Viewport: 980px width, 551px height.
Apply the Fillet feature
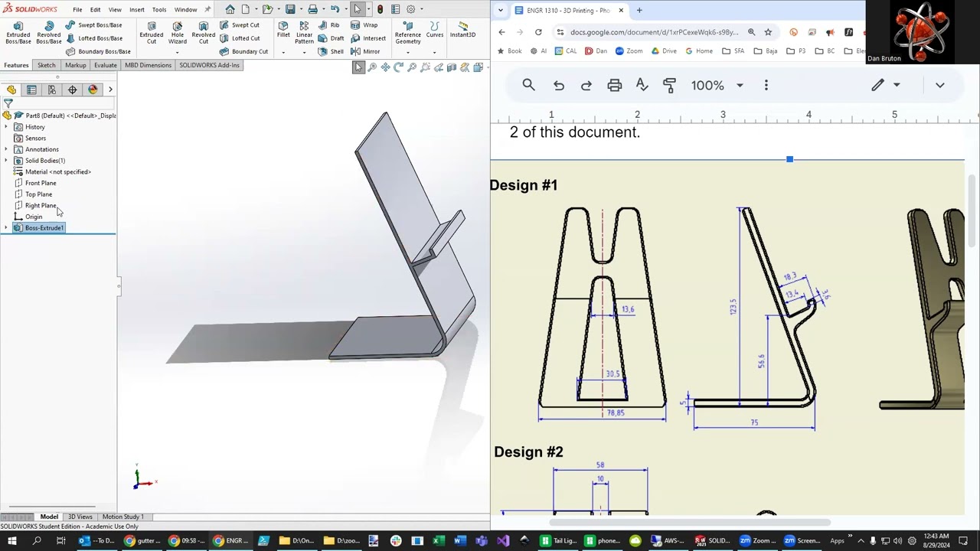point(283,30)
